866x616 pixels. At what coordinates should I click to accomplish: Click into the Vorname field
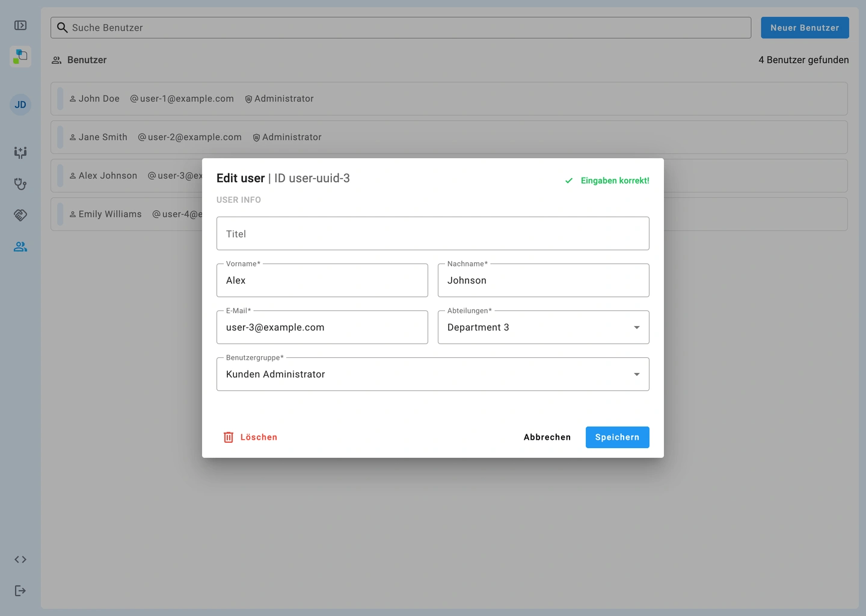click(x=322, y=280)
